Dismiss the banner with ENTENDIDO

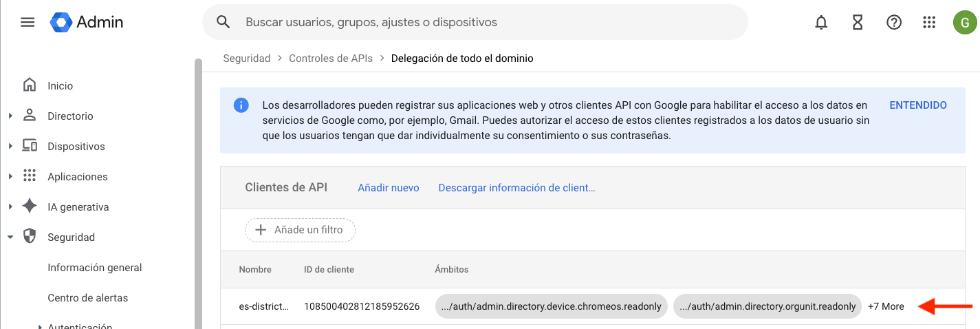point(918,105)
